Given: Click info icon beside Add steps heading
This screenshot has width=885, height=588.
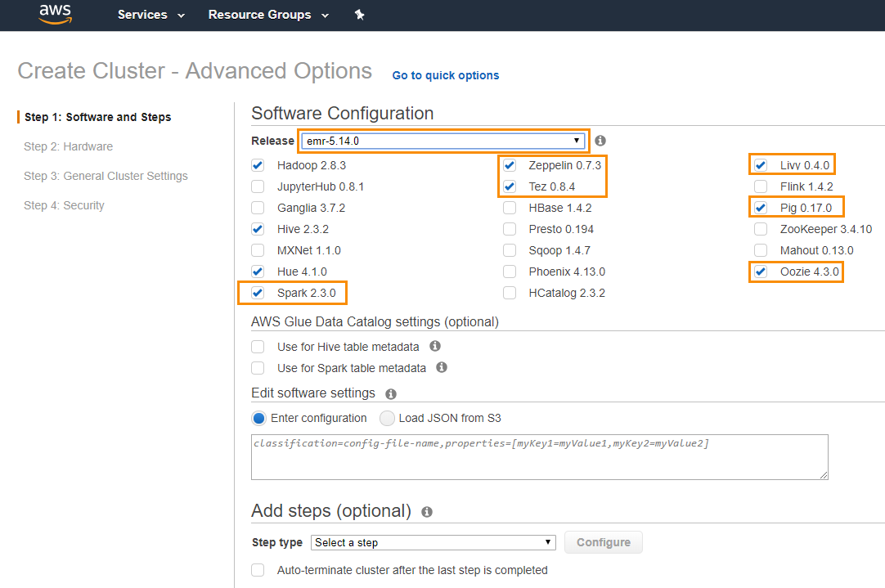Looking at the screenshot, I should [x=427, y=512].
